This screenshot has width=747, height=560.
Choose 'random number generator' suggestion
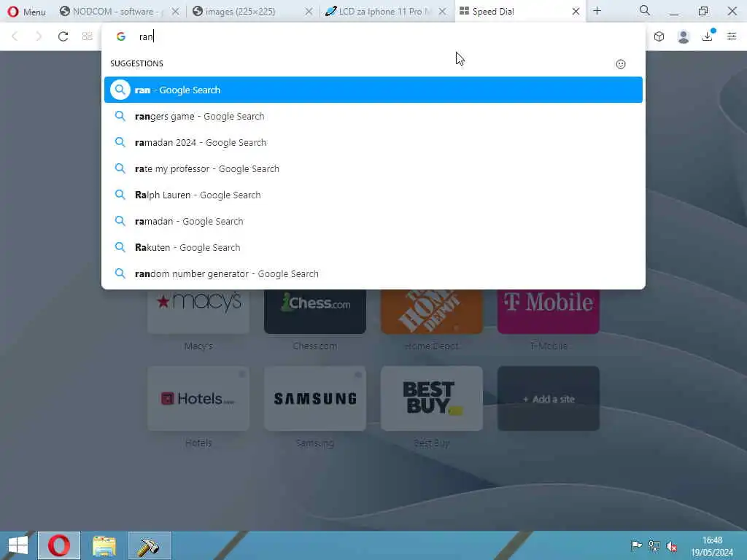373,273
